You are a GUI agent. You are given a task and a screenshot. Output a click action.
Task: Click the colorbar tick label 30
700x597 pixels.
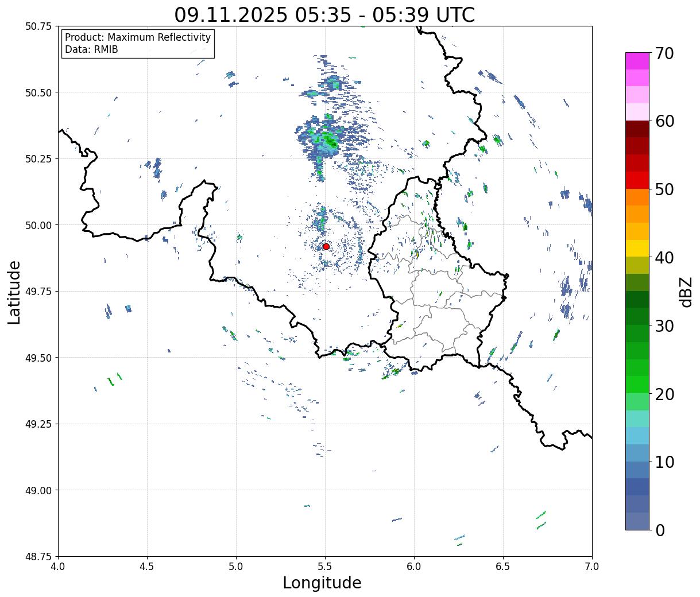[664, 326]
